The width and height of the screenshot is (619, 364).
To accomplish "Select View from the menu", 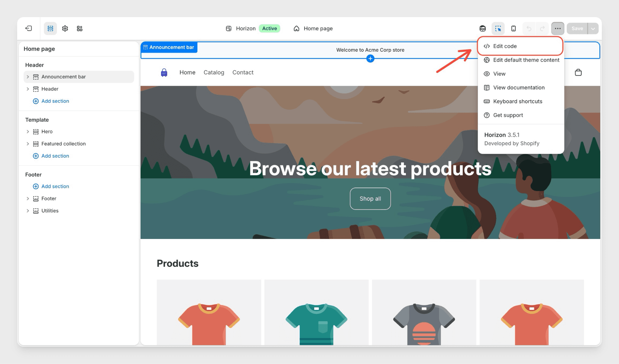I will tap(521, 74).
